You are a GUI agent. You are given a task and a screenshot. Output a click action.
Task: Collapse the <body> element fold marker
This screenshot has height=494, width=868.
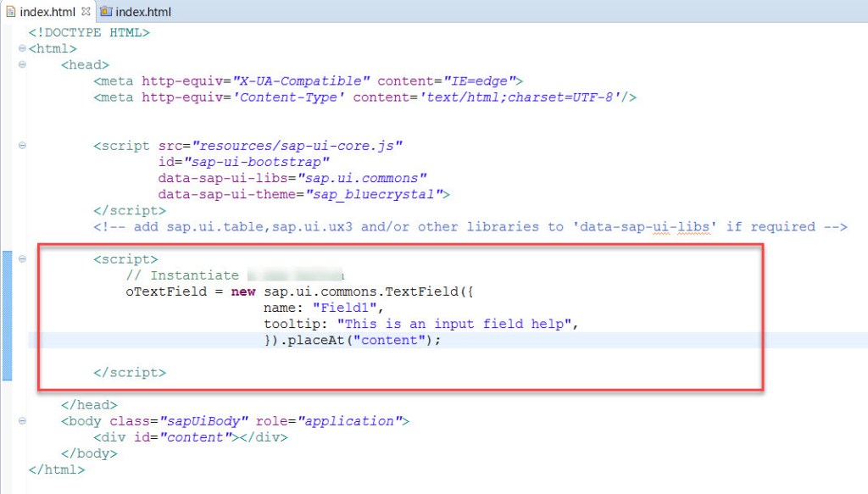pos(20,420)
